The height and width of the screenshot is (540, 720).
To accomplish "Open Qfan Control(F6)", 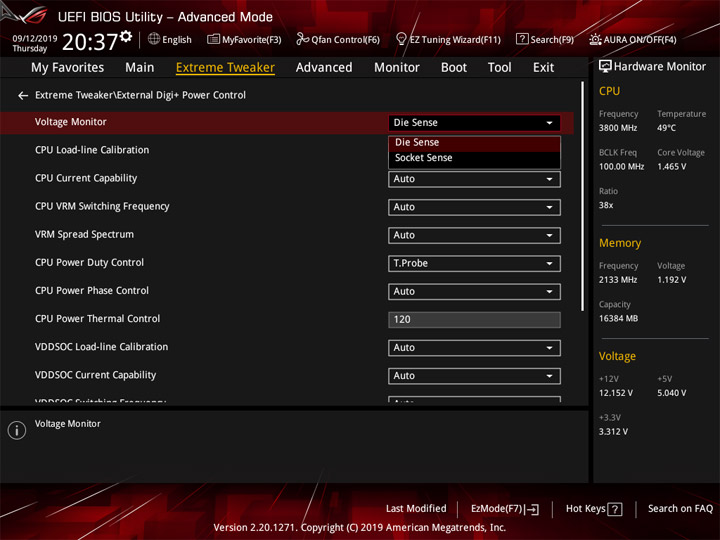I will (x=338, y=39).
